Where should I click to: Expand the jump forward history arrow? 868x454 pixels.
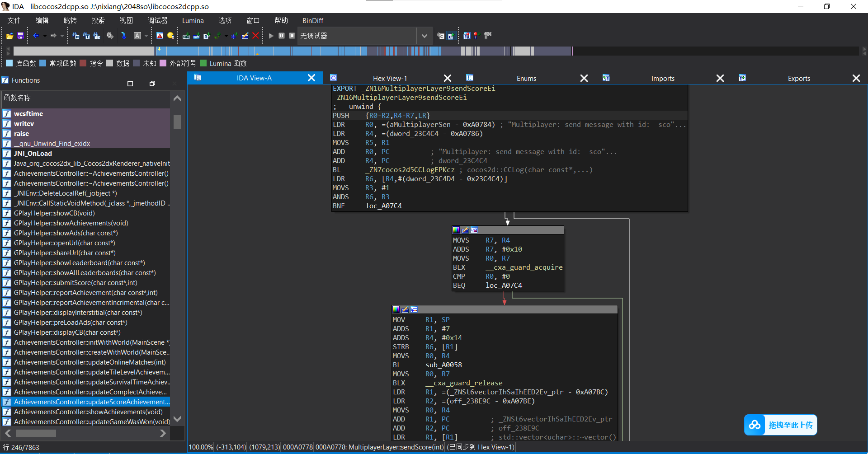coord(62,36)
